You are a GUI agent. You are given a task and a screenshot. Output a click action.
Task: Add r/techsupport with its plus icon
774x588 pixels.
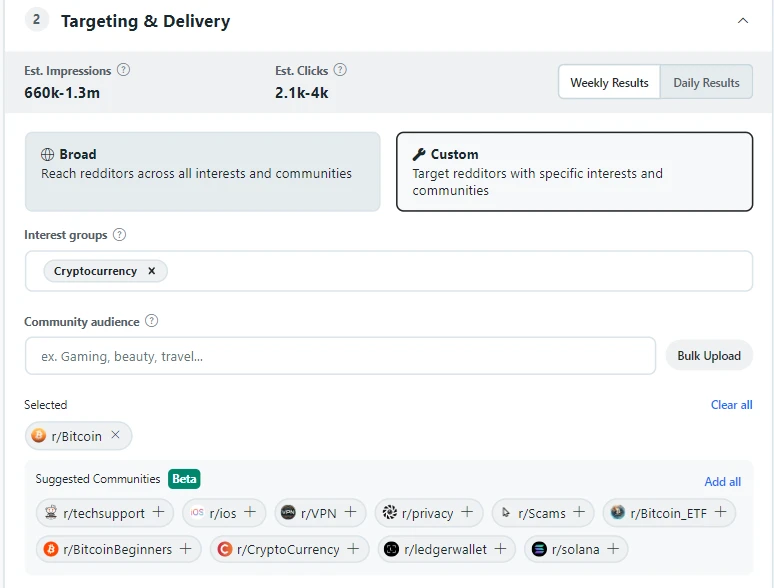(158, 512)
